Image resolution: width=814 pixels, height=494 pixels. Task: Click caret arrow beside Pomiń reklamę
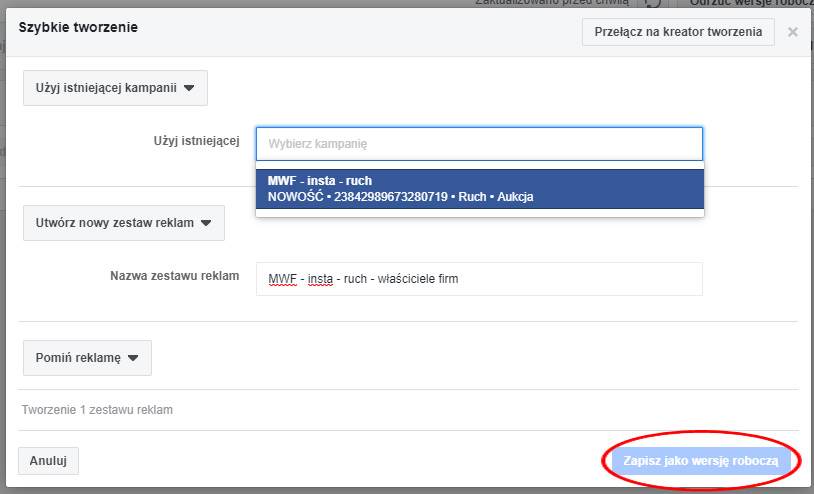pos(133,357)
